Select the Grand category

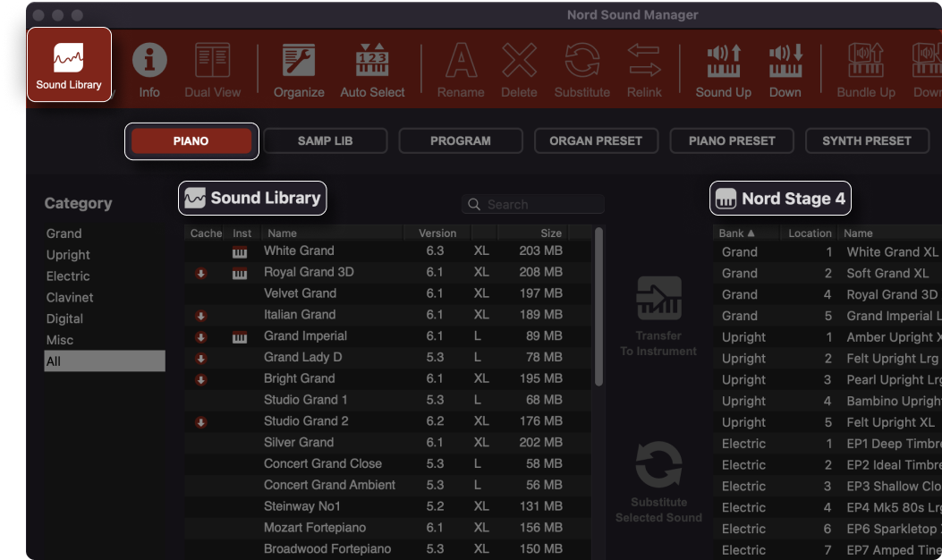coord(64,233)
